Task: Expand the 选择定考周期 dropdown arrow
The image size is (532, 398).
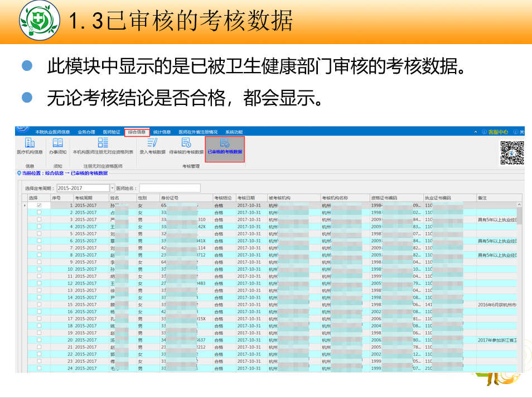Action: pyautogui.click(x=112, y=188)
